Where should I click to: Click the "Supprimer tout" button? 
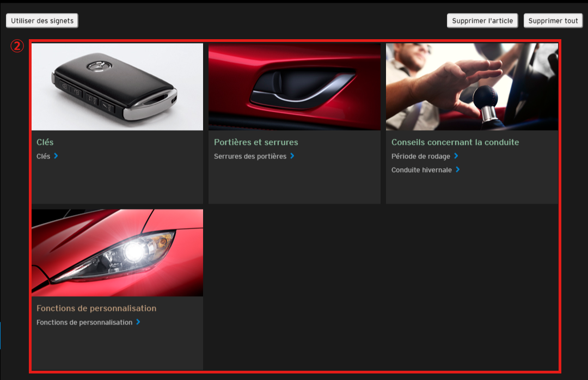point(553,21)
